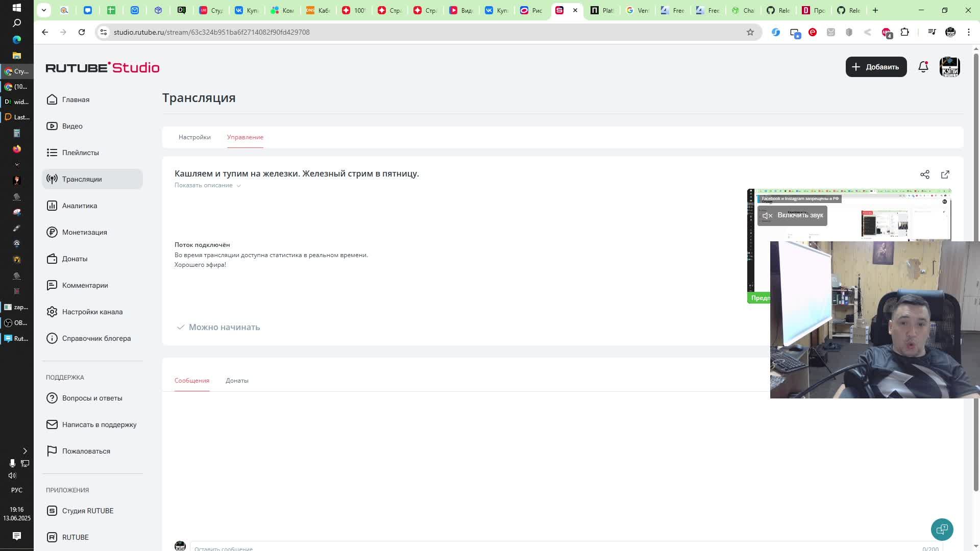Click the share icon for the stream

(924, 174)
